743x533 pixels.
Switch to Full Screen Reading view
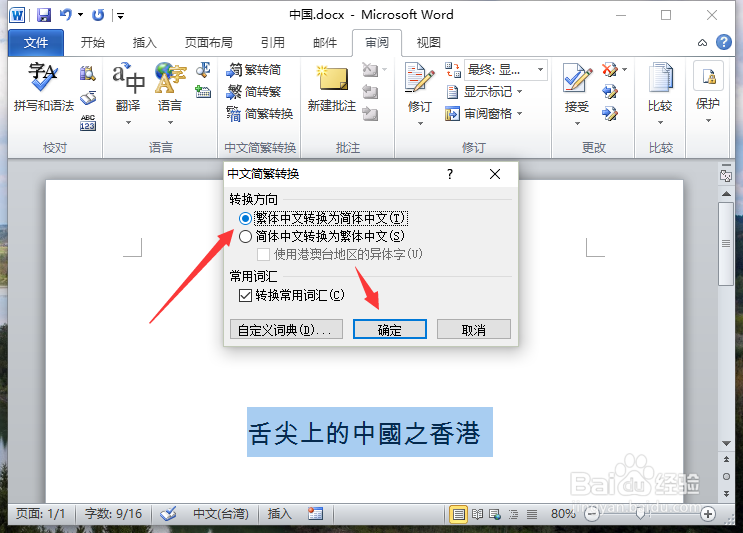(477, 514)
